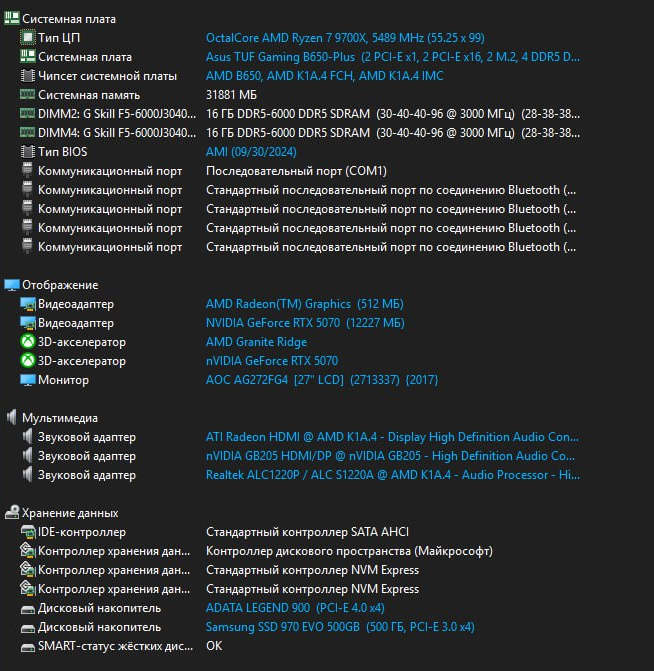Select the SMART status OK value
654x671 pixels.
pyautogui.click(x=214, y=646)
